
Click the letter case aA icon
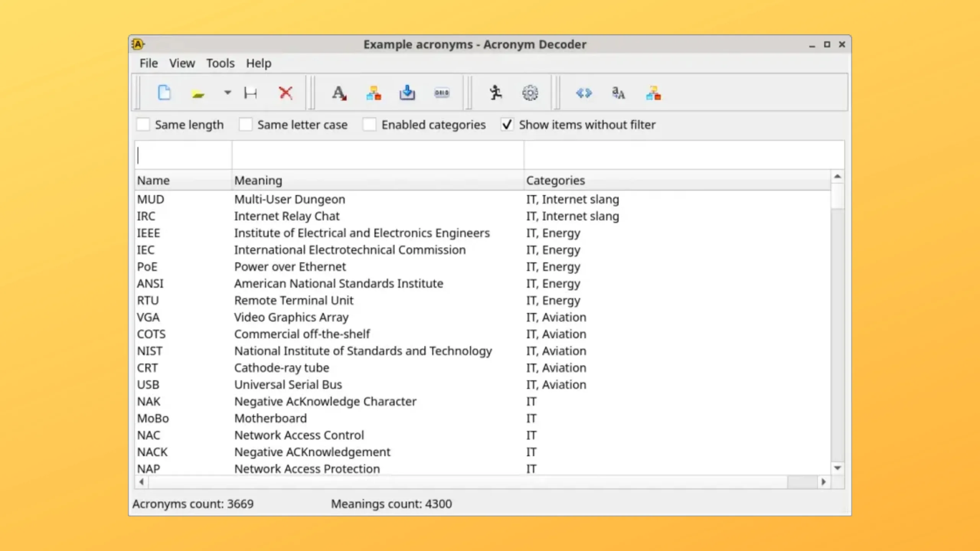coord(618,93)
